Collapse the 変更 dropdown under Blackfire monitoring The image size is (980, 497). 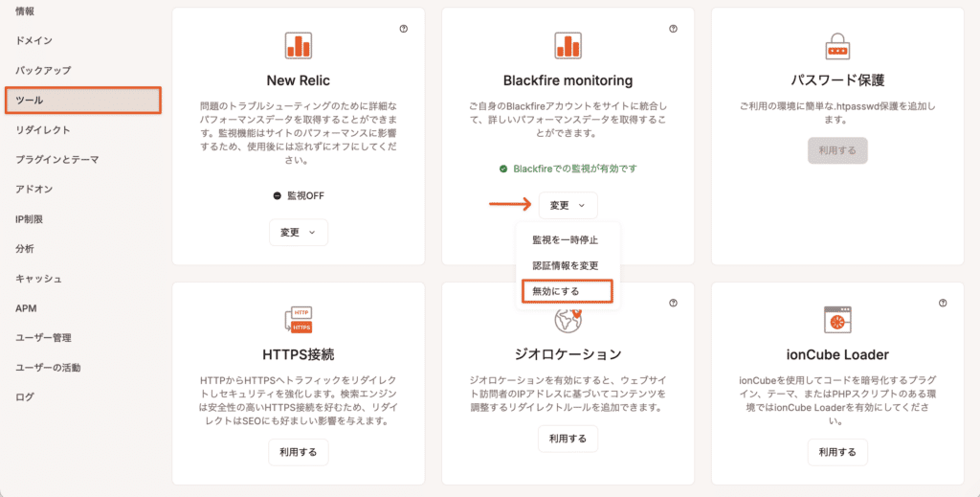(x=568, y=205)
